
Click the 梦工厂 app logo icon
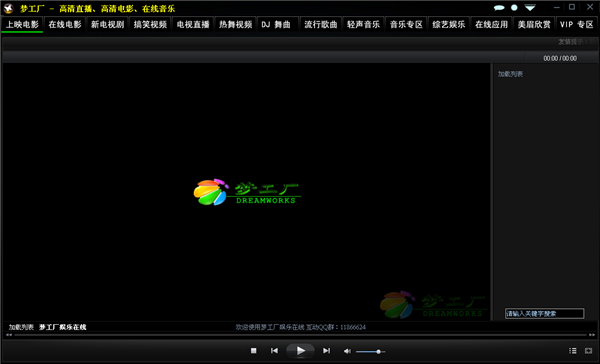[x=8, y=8]
